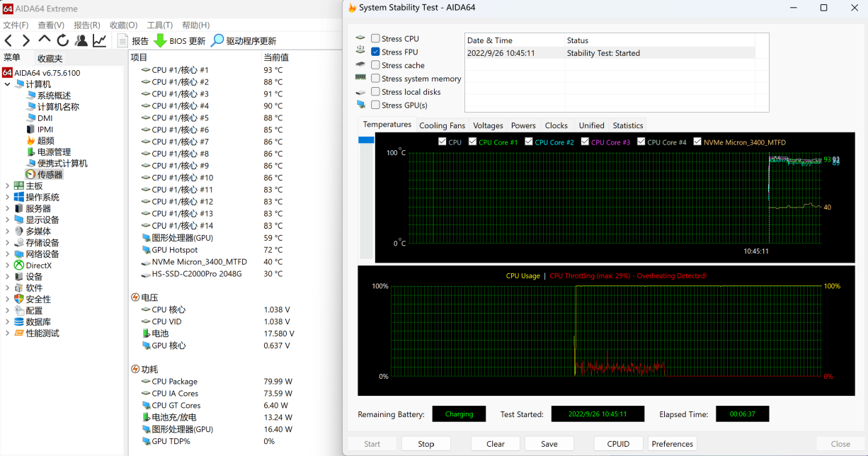Open the 文件(F) menu
Screen dimensions: 868x456
16,25
